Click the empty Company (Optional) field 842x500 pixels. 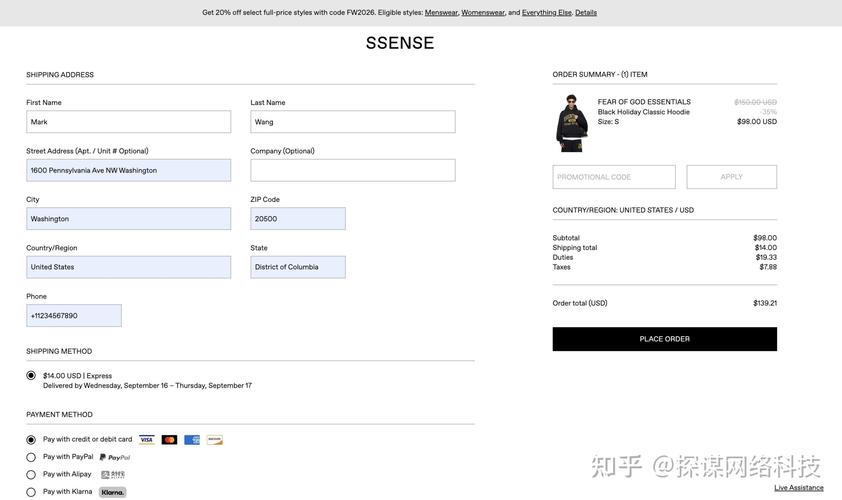tap(353, 170)
